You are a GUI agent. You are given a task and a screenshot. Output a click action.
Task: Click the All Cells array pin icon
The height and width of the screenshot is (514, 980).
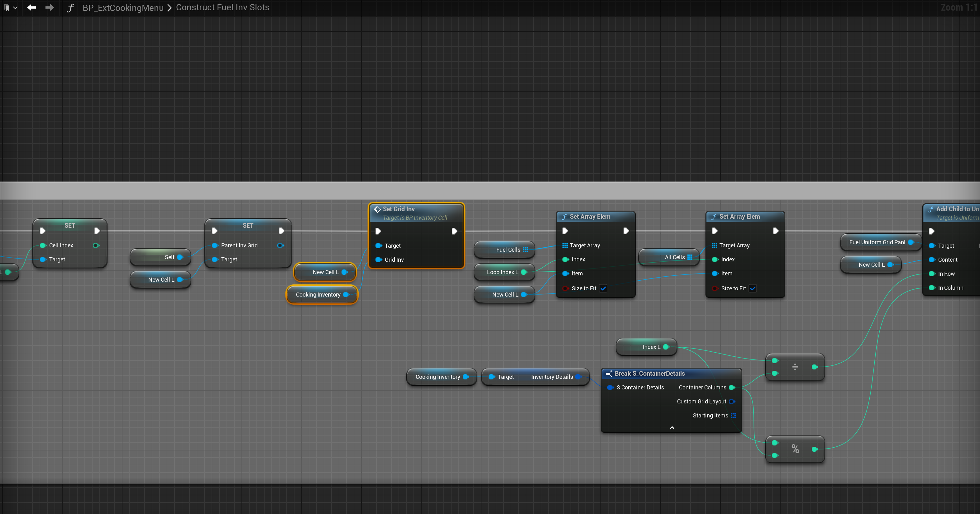(x=690, y=257)
